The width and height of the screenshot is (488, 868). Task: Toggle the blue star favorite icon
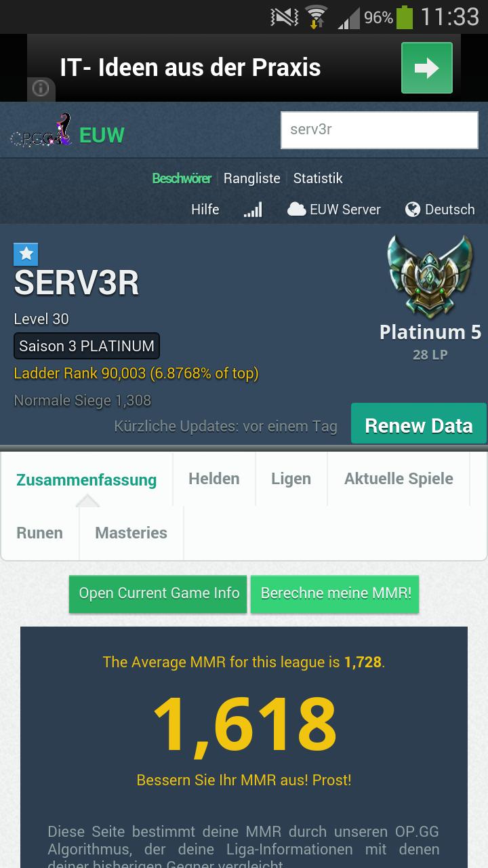point(26,254)
